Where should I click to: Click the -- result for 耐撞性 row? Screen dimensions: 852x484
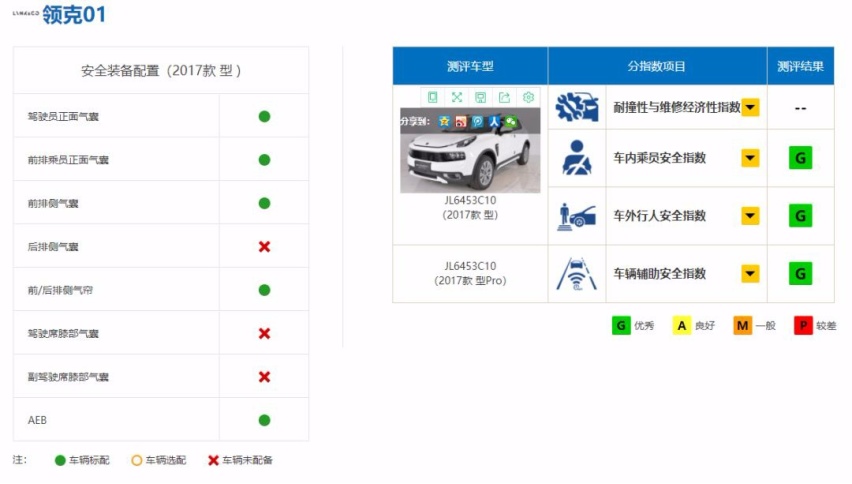pyautogui.click(x=800, y=108)
